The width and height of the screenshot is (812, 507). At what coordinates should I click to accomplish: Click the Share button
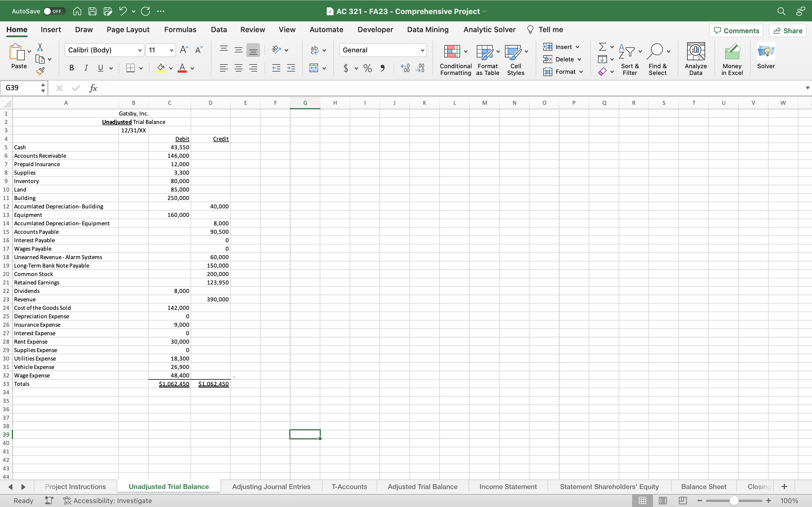click(x=787, y=30)
